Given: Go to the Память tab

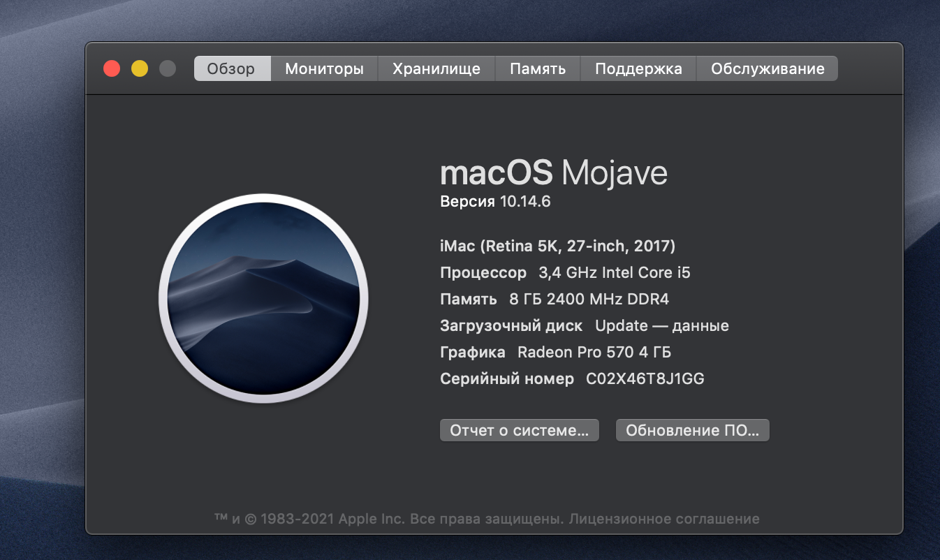Looking at the screenshot, I should [538, 68].
